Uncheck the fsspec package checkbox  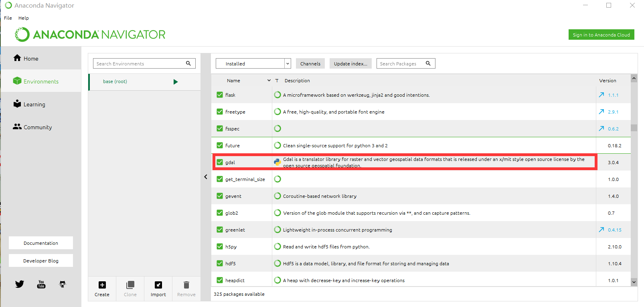(x=220, y=128)
